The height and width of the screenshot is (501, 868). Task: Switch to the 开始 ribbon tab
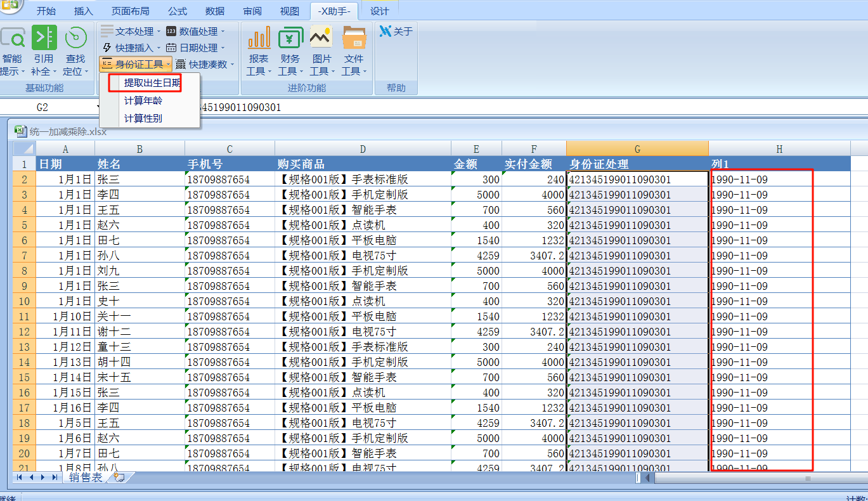(x=46, y=11)
